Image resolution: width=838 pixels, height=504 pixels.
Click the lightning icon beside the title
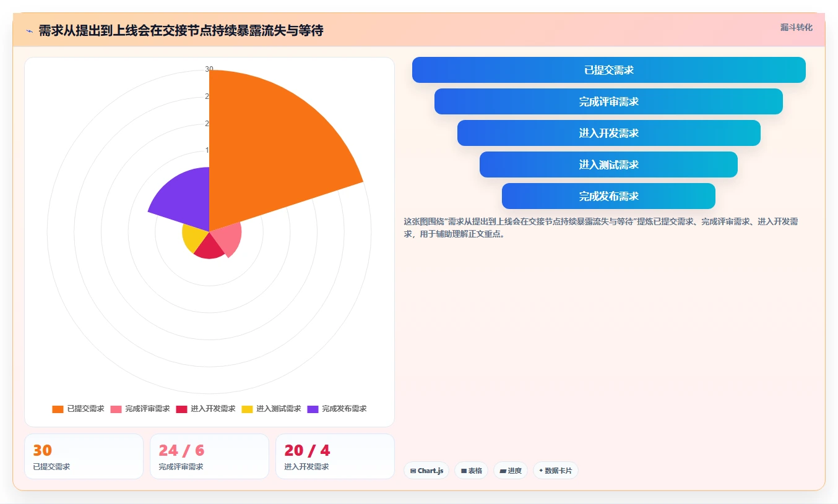coord(30,31)
